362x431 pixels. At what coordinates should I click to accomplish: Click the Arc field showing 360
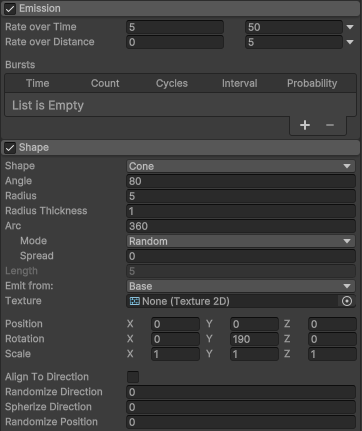[x=241, y=226]
